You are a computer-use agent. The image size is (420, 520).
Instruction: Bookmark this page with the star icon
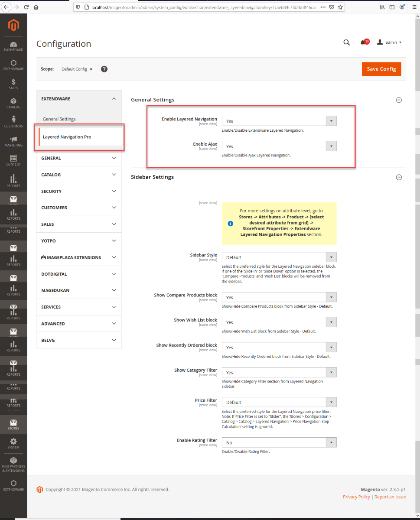pos(340,7)
